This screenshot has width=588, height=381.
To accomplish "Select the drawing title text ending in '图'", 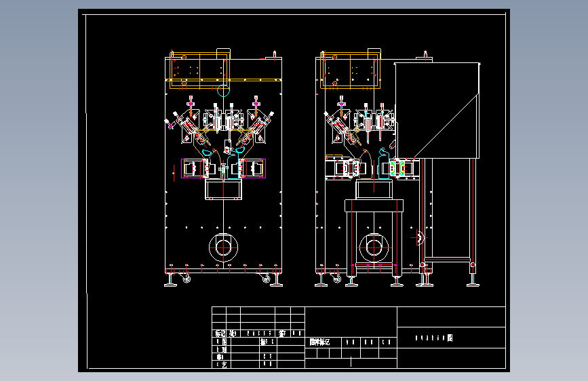I will click(x=434, y=338).
